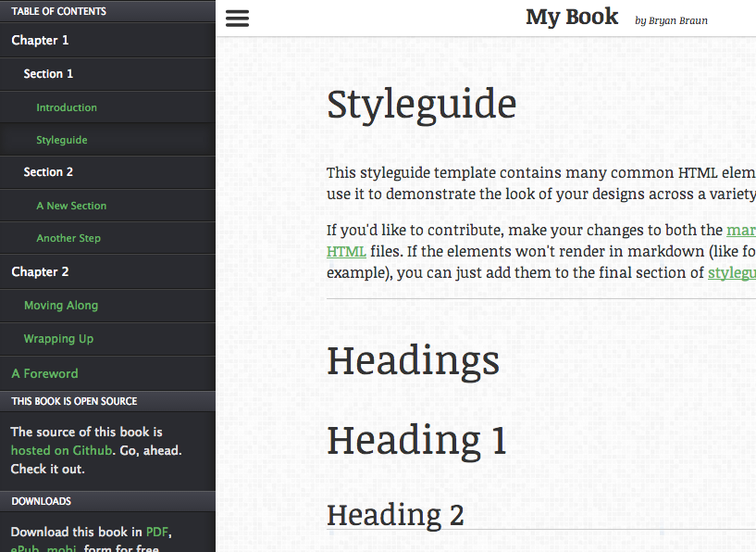
Task: Select A Foreword in the sidebar
Action: pos(43,372)
